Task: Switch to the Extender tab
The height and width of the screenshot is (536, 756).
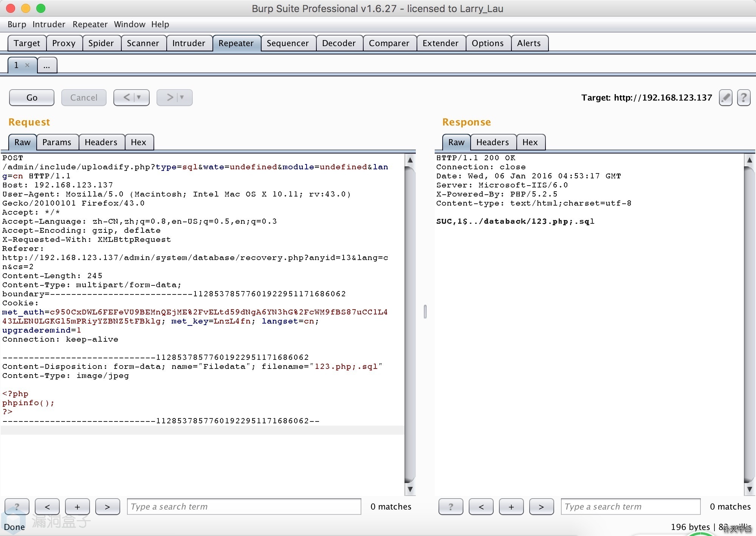Action: coord(441,43)
